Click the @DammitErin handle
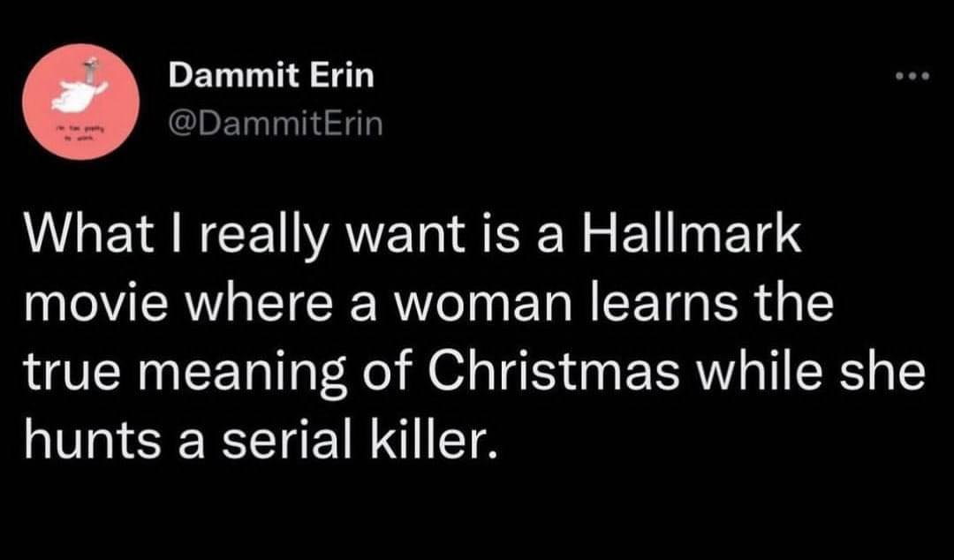 pyautogui.click(x=276, y=124)
